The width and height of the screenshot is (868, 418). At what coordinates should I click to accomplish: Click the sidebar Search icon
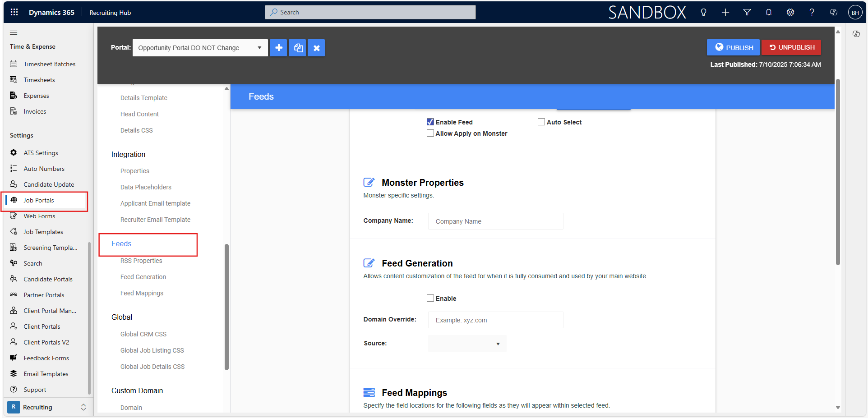click(14, 263)
